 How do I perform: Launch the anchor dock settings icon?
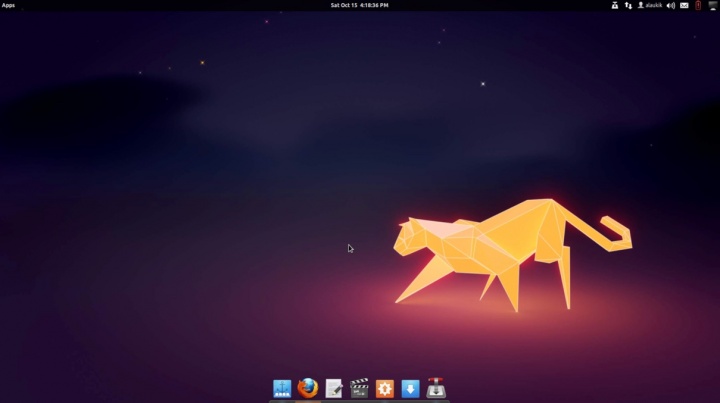(282, 389)
